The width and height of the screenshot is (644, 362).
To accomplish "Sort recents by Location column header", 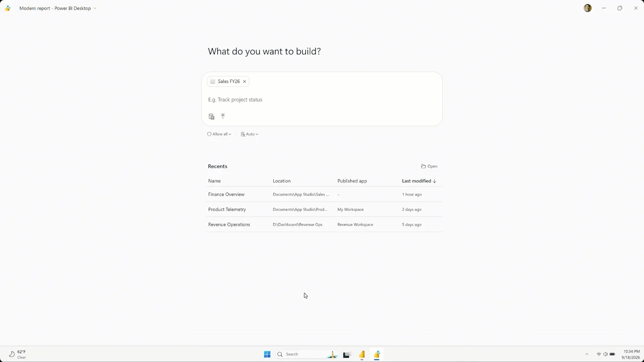I will (x=282, y=181).
